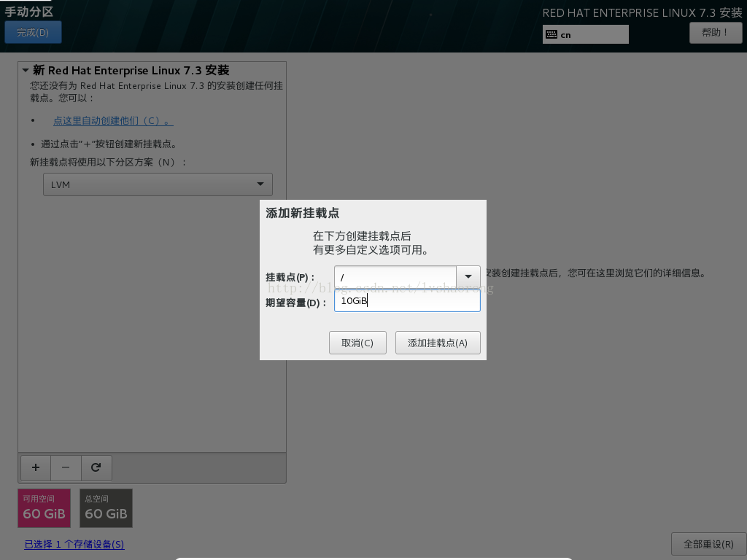Screen dimensions: 747x560
Task: Click the keyboard layout icon beside cn
Action: coord(551,34)
